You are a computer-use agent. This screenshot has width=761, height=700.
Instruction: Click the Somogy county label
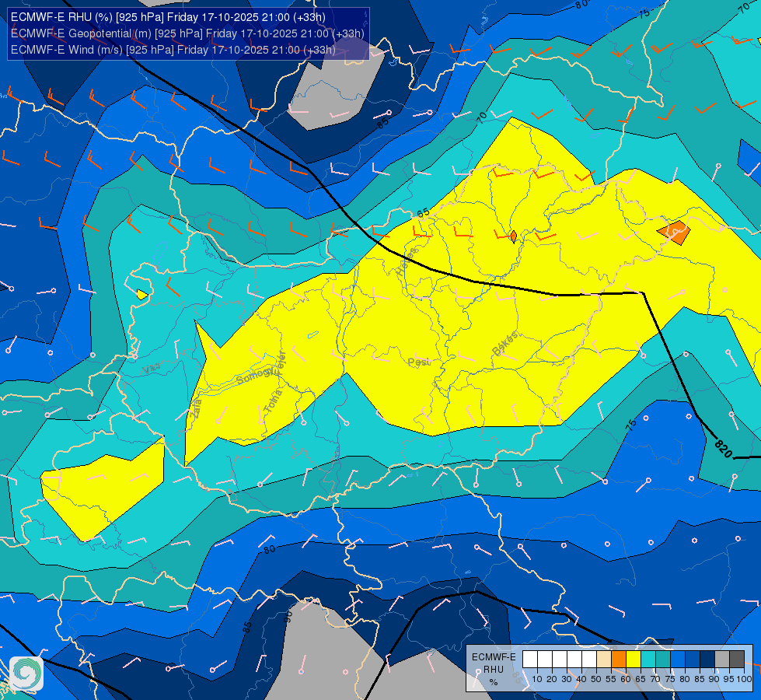tap(256, 375)
